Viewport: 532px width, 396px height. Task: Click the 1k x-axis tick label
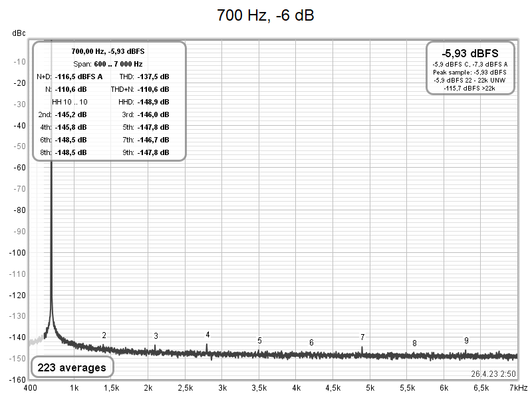pos(74,388)
